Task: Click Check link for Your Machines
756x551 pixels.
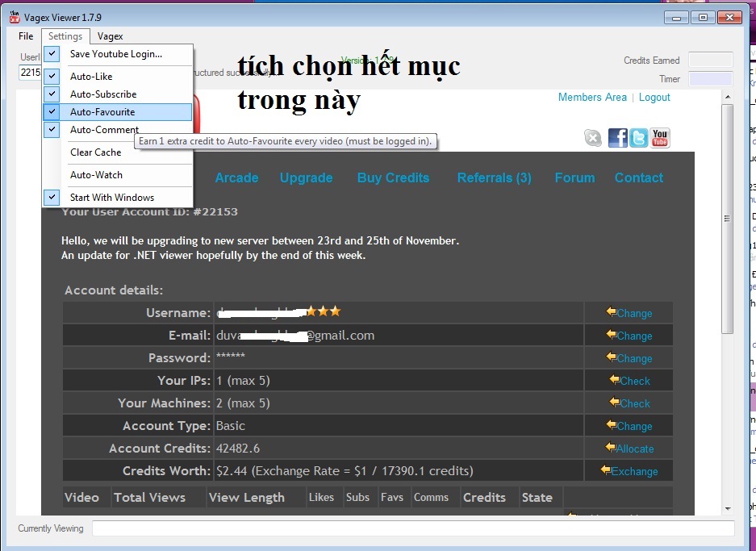Action: tap(635, 403)
